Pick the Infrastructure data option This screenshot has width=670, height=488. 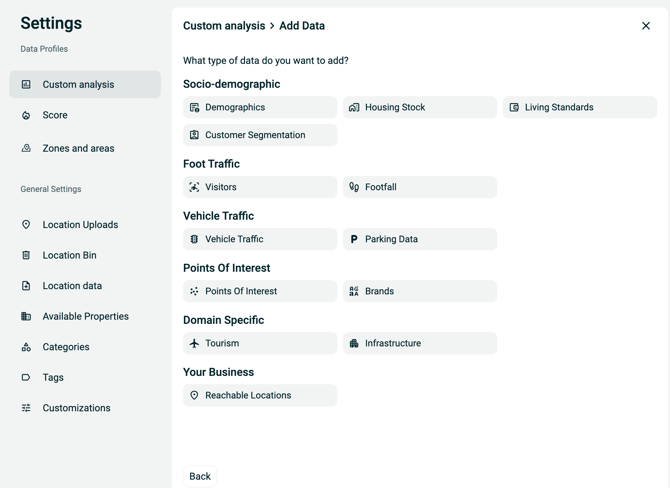pos(419,343)
